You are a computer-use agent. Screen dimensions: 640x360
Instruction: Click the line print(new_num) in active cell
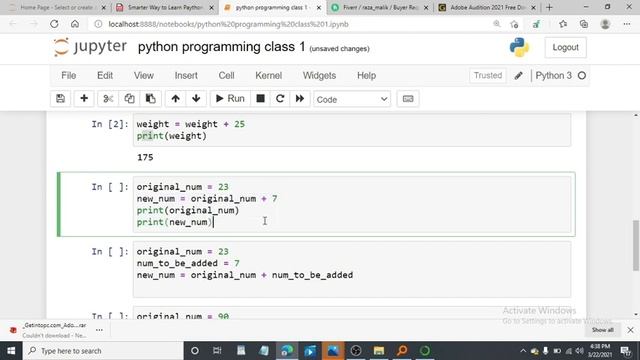pos(175,222)
